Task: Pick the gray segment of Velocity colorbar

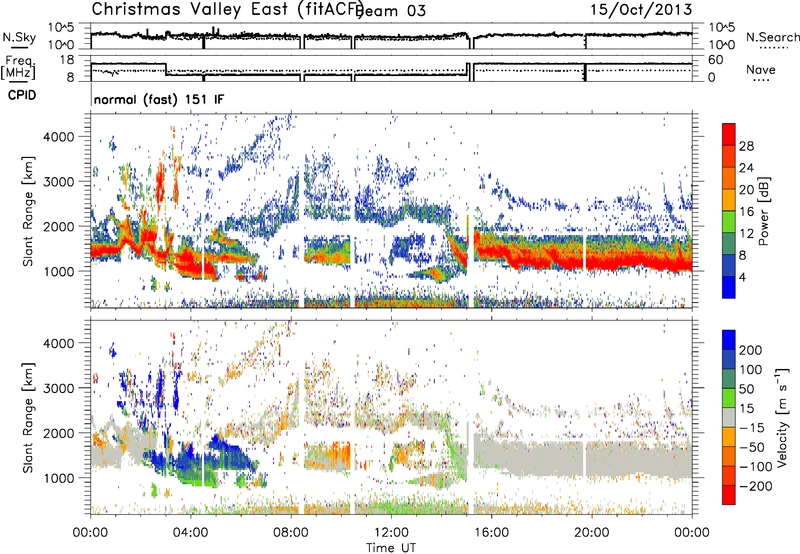Action: point(729,417)
